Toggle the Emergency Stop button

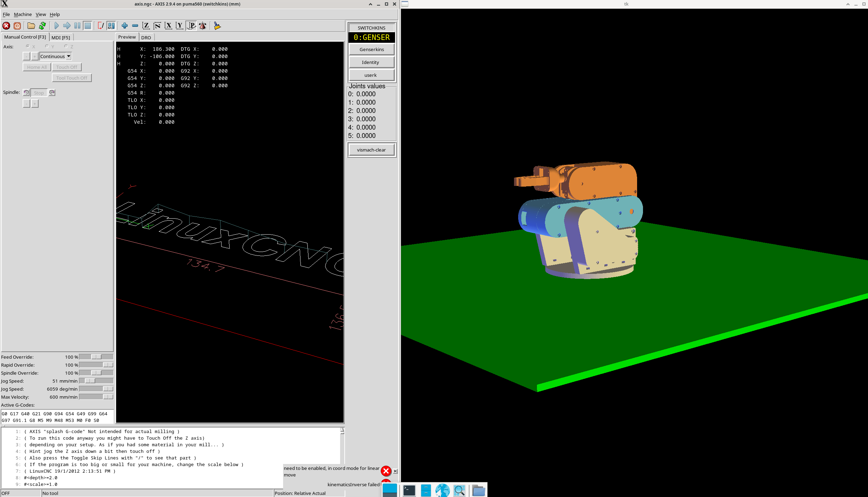pyautogui.click(x=6, y=26)
